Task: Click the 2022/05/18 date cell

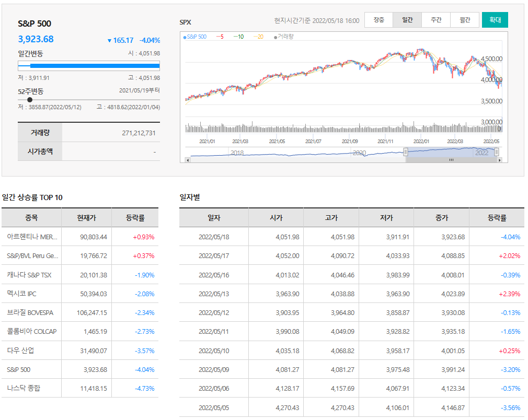Action: click(214, 237)
